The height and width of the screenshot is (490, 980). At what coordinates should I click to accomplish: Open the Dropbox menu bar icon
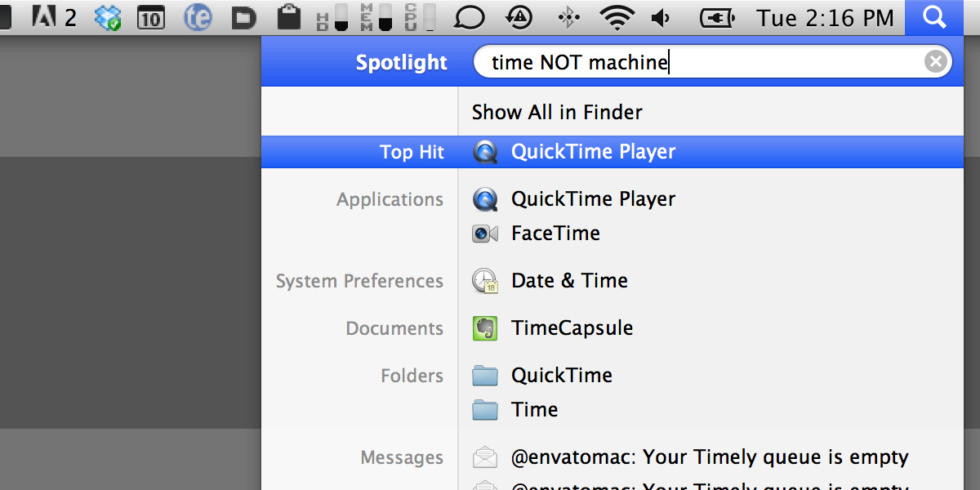pos(108,17)
